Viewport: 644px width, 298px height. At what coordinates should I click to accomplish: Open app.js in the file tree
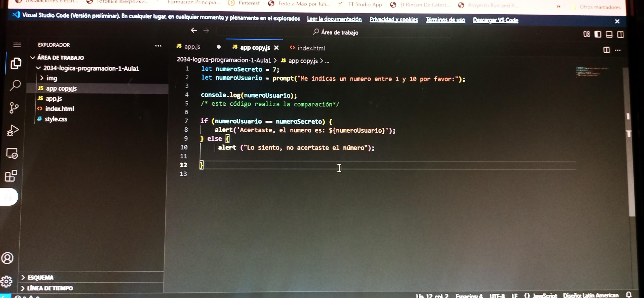pos(50,98)
